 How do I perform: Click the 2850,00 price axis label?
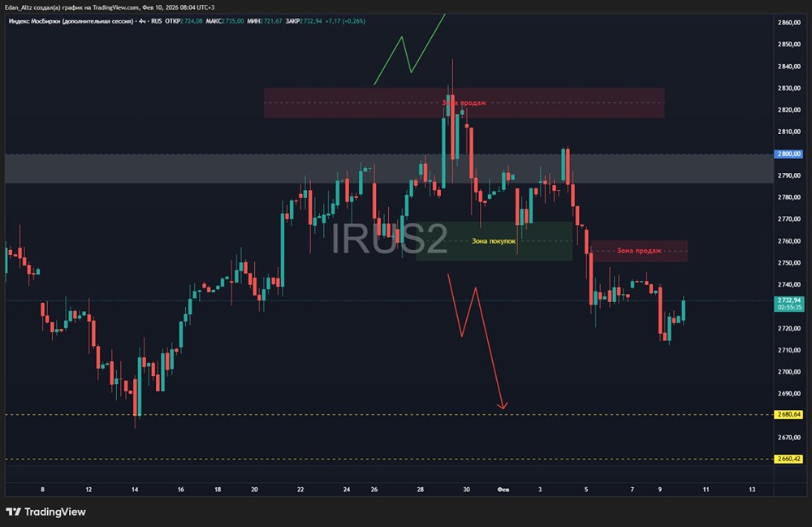[788, 44]
